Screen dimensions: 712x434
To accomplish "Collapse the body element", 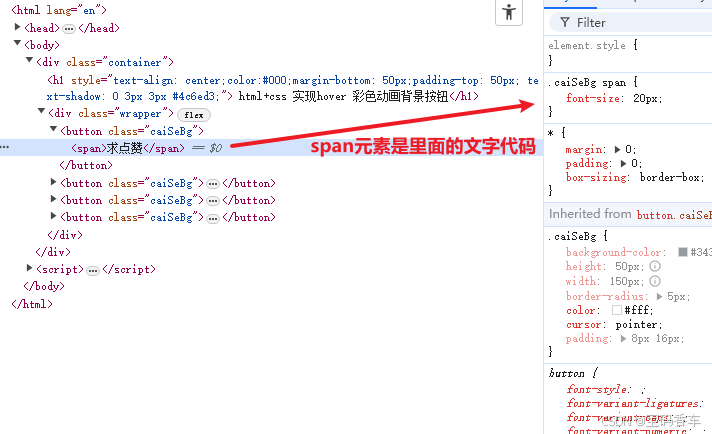I will (17, 43).
